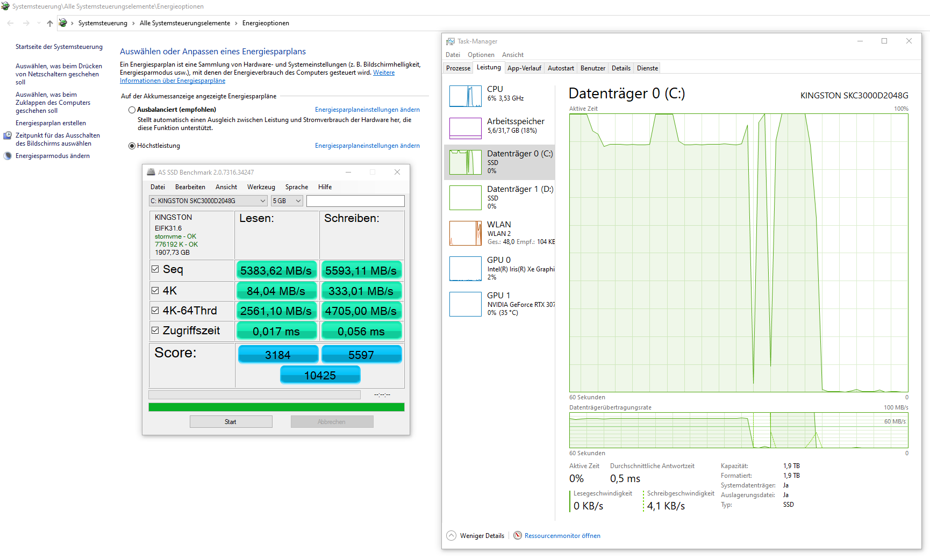Close the AS SSD Benchmark window

tap(397, 172)
